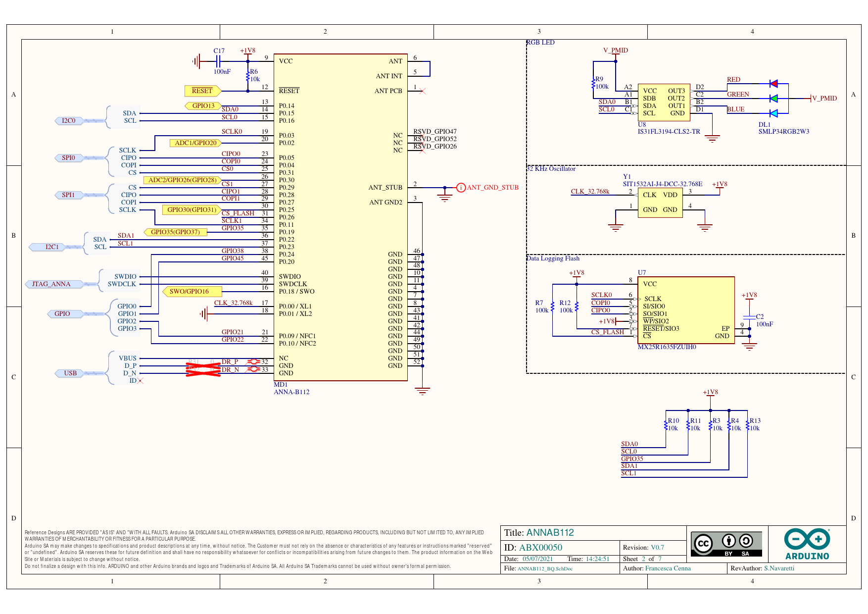
Task: Click the author name Francesca Cenna
Action: pyautogui.click(x=668, y=568)
